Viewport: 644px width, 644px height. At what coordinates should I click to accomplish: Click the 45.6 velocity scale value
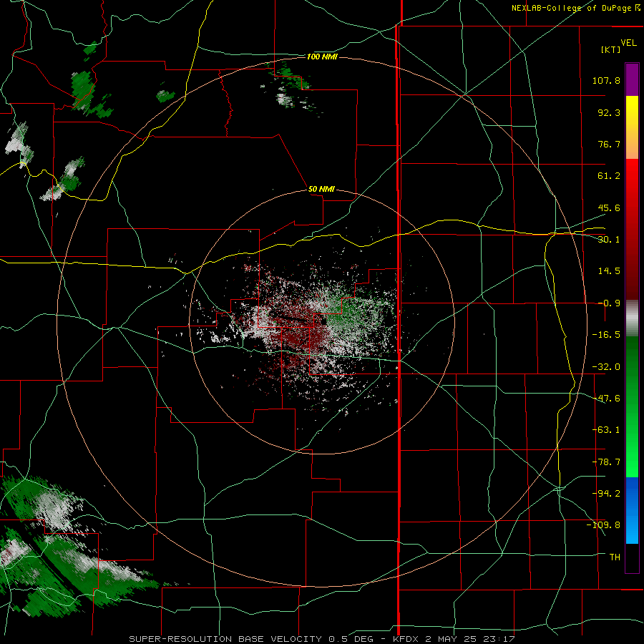pos(609,208)
